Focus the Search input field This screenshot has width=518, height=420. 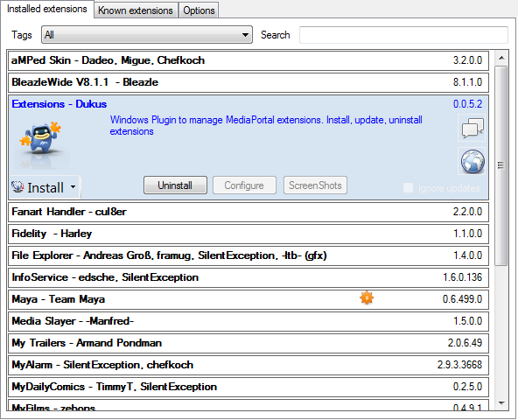403,35
